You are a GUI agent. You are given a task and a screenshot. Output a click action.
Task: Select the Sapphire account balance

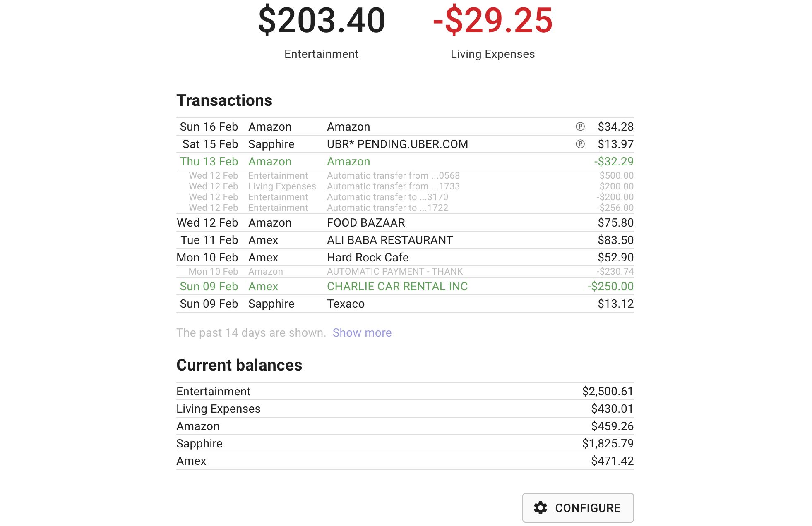click(405, 443)
